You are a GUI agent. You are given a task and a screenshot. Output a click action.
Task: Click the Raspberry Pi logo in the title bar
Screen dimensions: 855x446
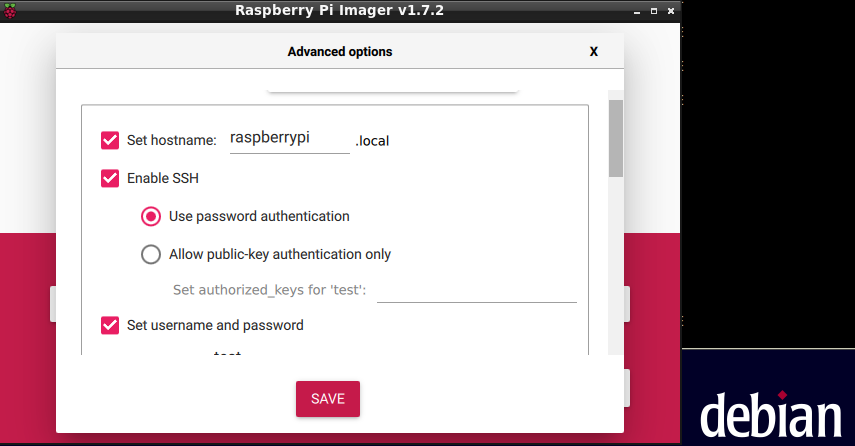11,10
